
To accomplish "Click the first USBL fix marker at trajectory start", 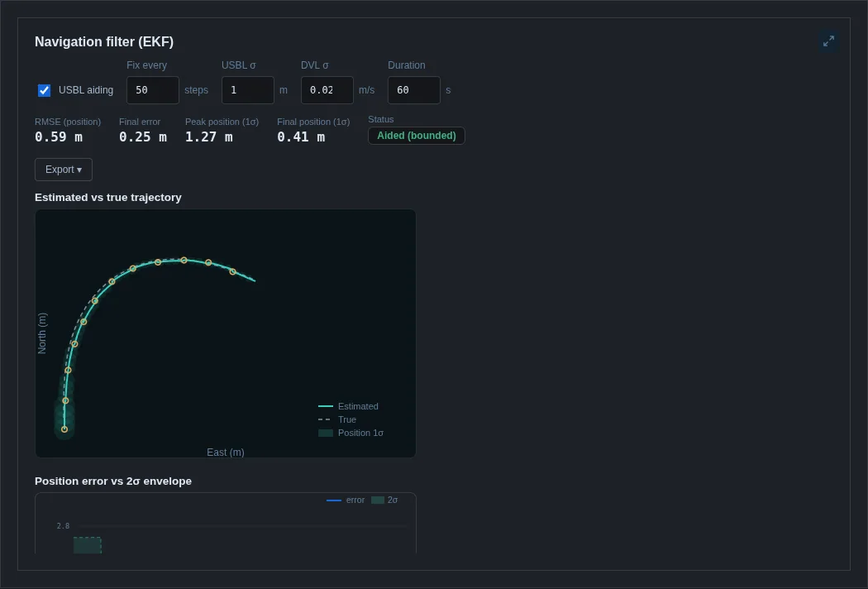I will (64, 429).
